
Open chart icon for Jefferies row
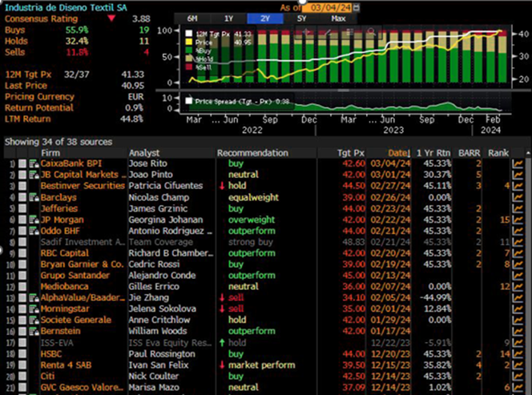[x=518, y=208]
